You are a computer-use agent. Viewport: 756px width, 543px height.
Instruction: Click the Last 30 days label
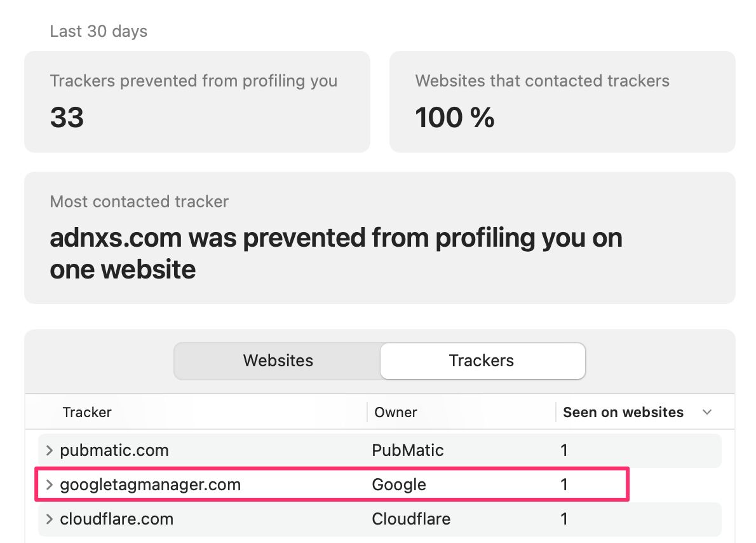(98, 31)
